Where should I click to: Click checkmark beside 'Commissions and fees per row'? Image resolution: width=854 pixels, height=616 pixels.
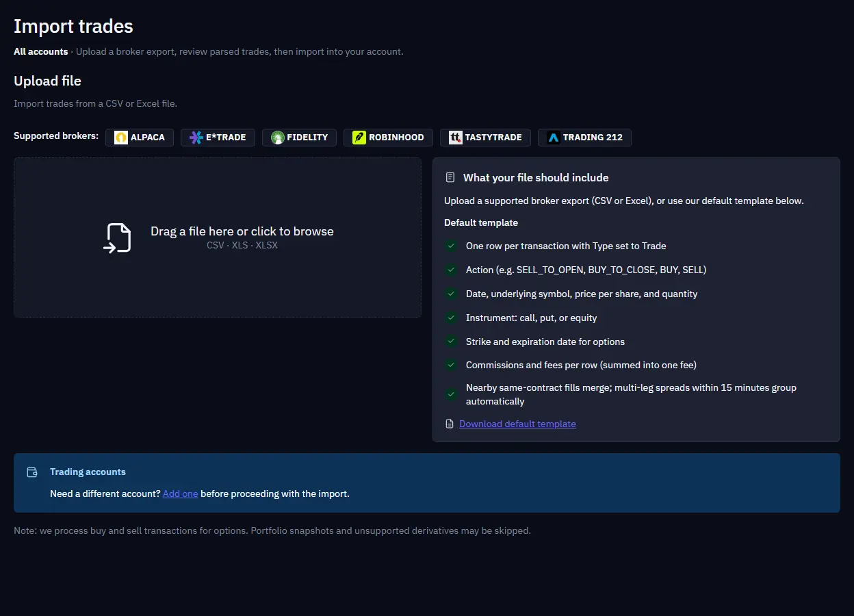[x=451, y=365]
